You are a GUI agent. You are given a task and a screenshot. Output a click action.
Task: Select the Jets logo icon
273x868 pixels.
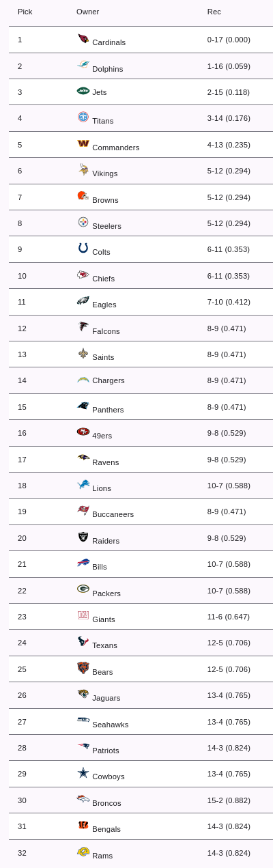(x=83, y=90)
